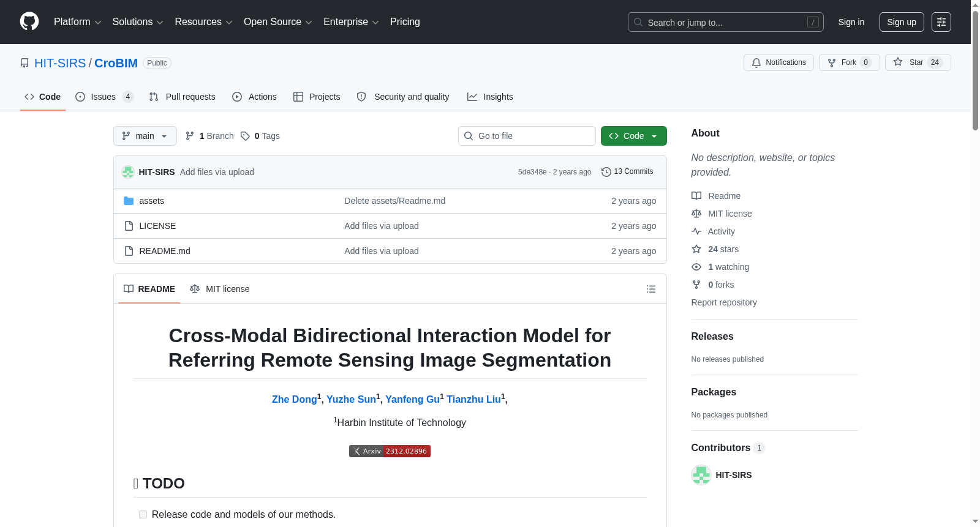
Task: Expand the Enterprise menu
Action: point(351,22)
